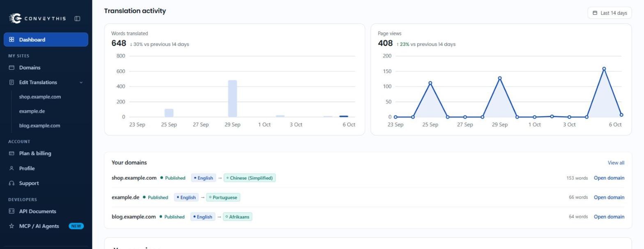Open the Last 14 days range selector
Image resolution: width=644 pixels, height=249 pixels.
click(609, 13)
